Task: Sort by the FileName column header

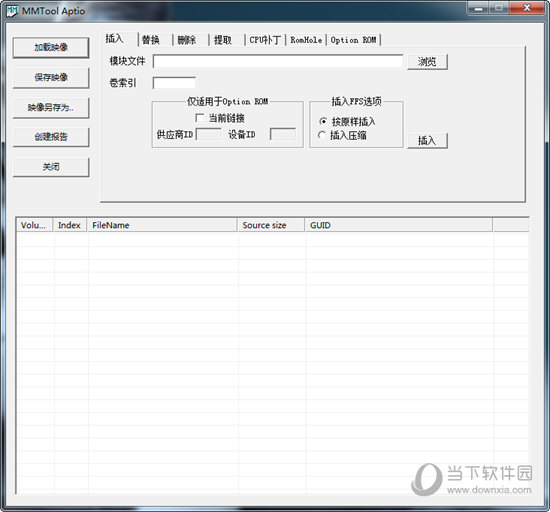Action: pos(162,225)
